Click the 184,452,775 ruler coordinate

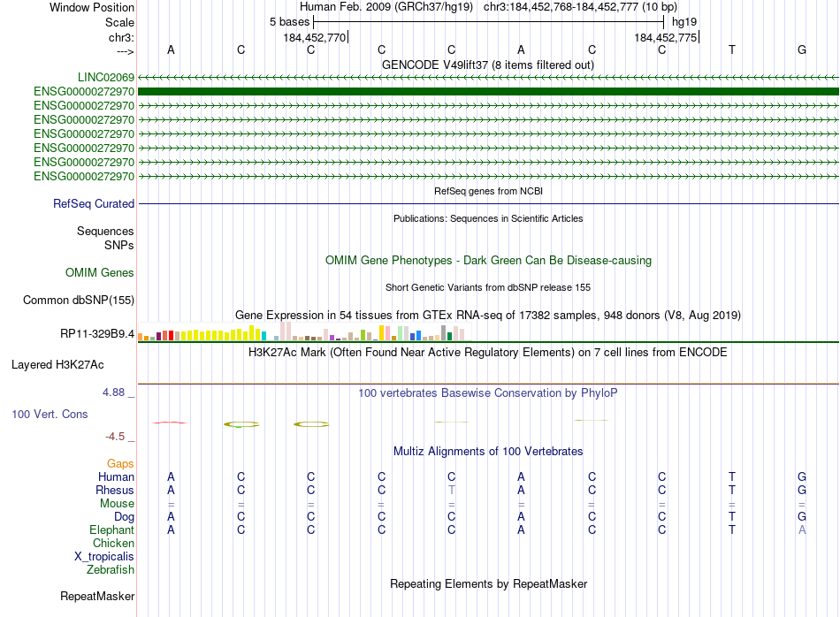pyautogui.click(x=666, y=37)
